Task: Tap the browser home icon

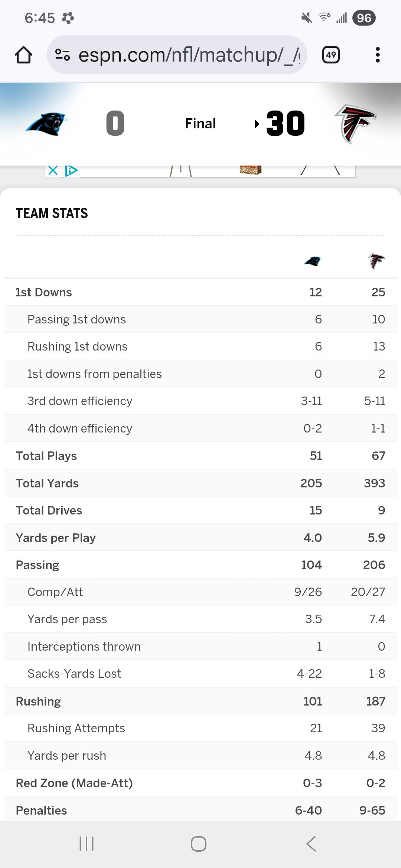Action: tap(23, 55)
